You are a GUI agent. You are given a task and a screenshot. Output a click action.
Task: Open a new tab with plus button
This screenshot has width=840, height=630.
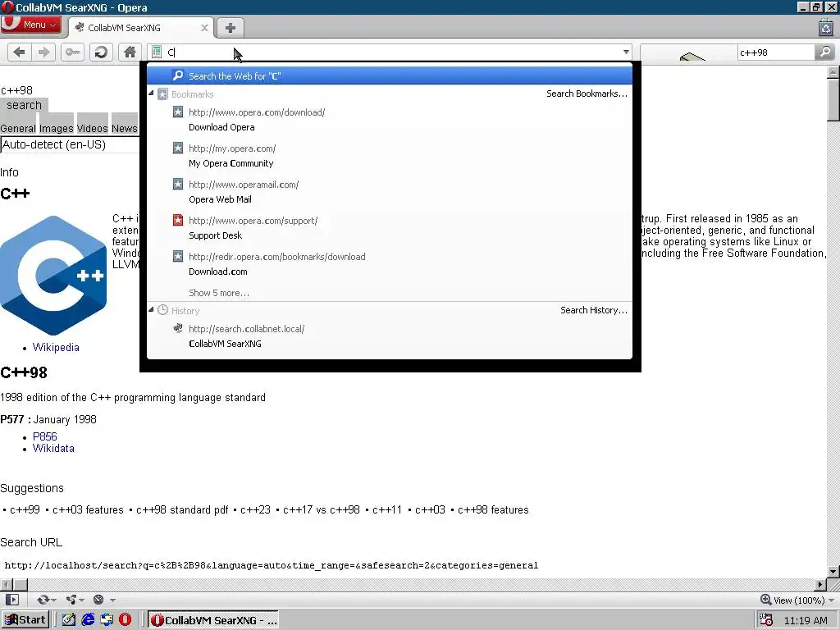(230, 28)
